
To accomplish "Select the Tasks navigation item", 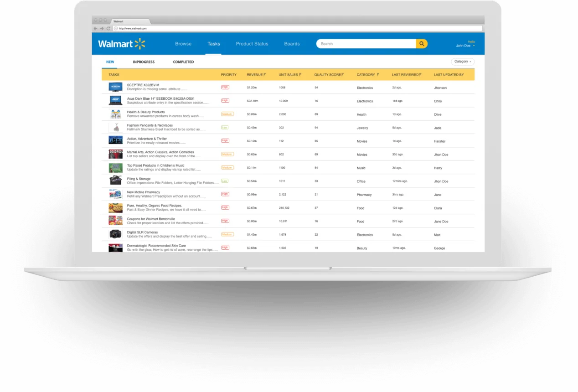I will (214, 44).
